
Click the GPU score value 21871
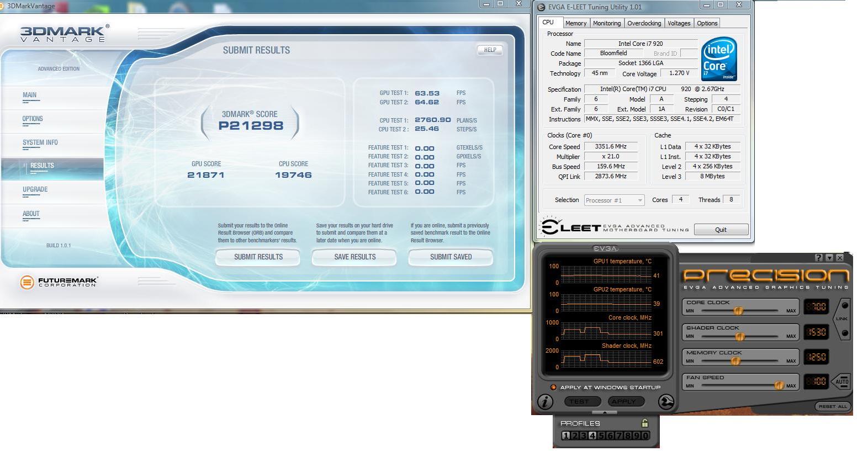206,175
